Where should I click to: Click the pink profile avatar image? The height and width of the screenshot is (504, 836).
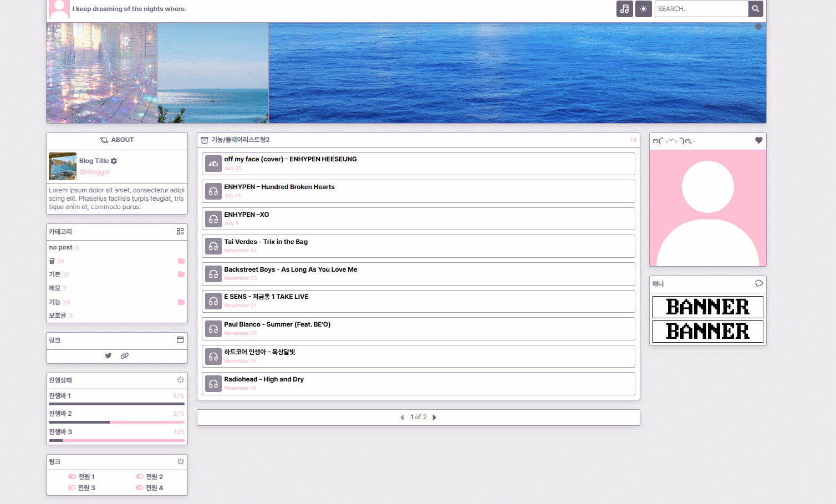tap(708, 208)
